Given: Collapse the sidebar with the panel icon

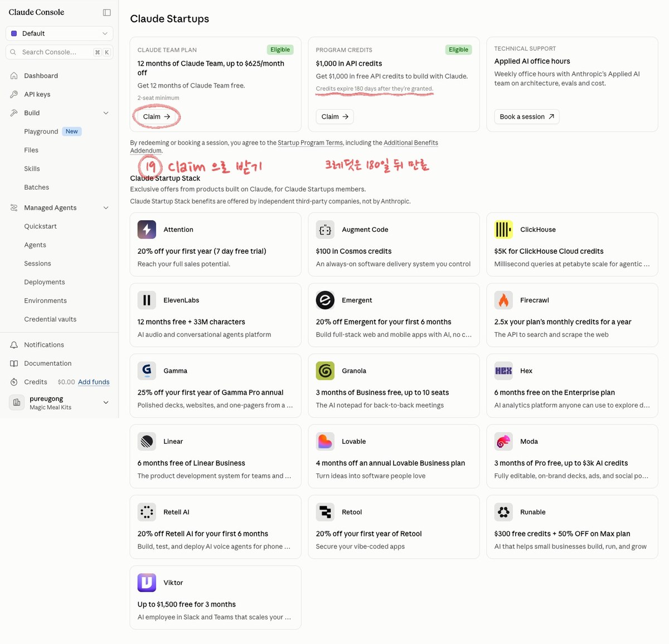Looking at the screenshot, I should pos(107,12).
